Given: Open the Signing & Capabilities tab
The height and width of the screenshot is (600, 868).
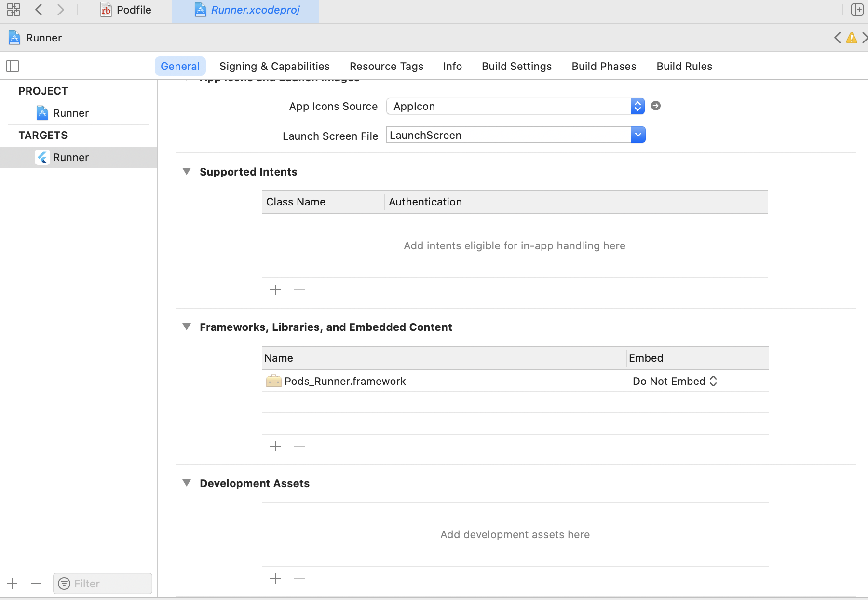Looking at the screenshot, I should (x=274, y=66).
